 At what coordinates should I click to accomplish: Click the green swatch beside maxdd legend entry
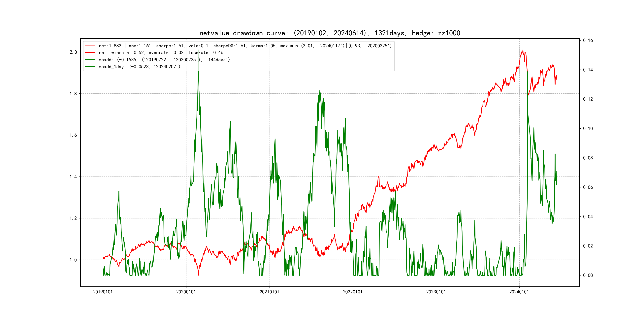[90, 60]
